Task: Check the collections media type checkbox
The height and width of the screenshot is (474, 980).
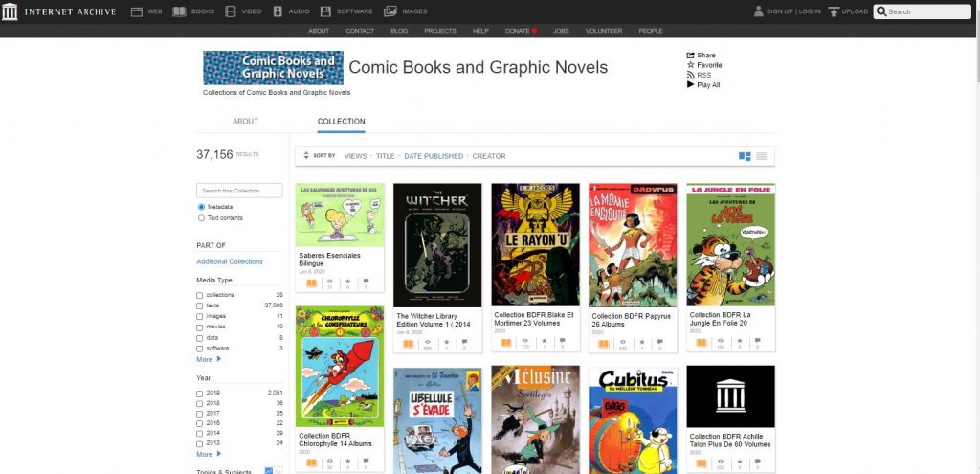Action: click(x=199, y=295)
